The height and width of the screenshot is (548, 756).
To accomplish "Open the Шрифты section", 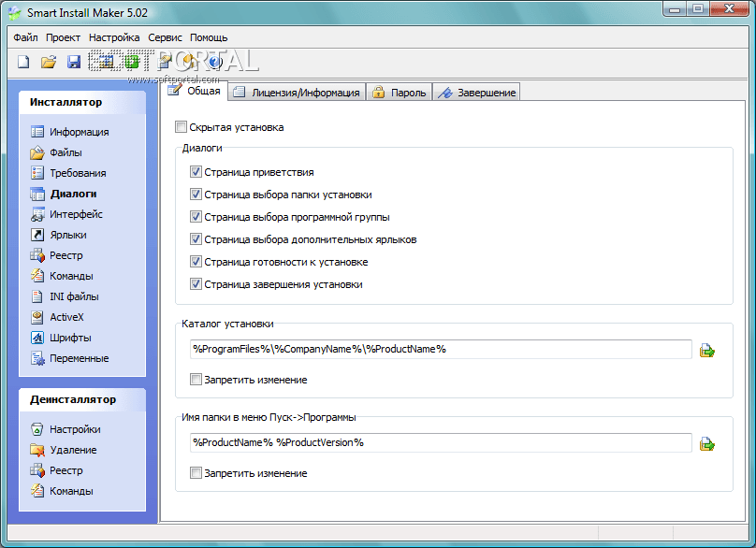I will coord(61,338).
